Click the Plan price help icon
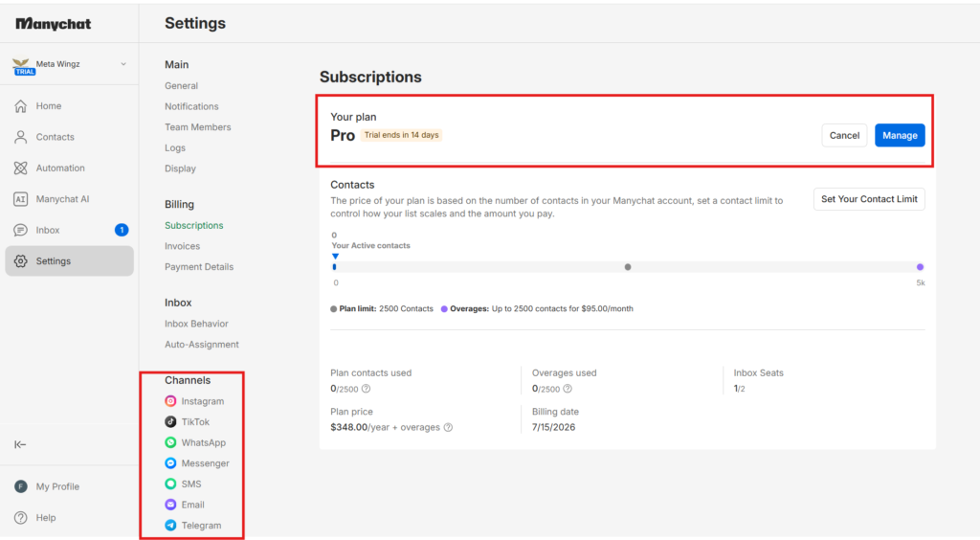 (448, 427)
